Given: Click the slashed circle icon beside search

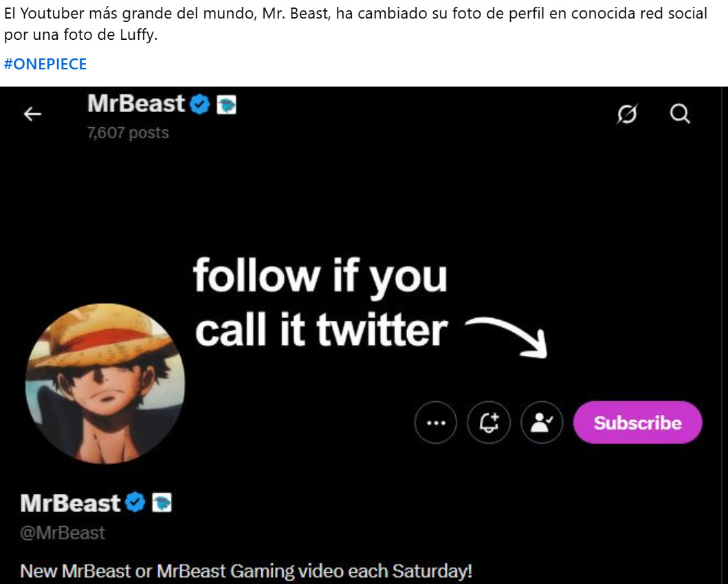Looking at the screenshot, I should 626,114.
